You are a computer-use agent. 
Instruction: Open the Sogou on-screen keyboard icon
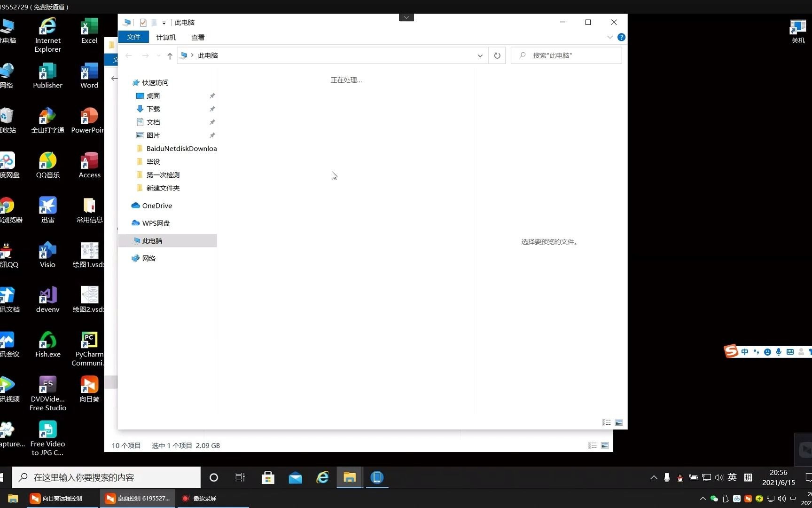tap(790, 352)
